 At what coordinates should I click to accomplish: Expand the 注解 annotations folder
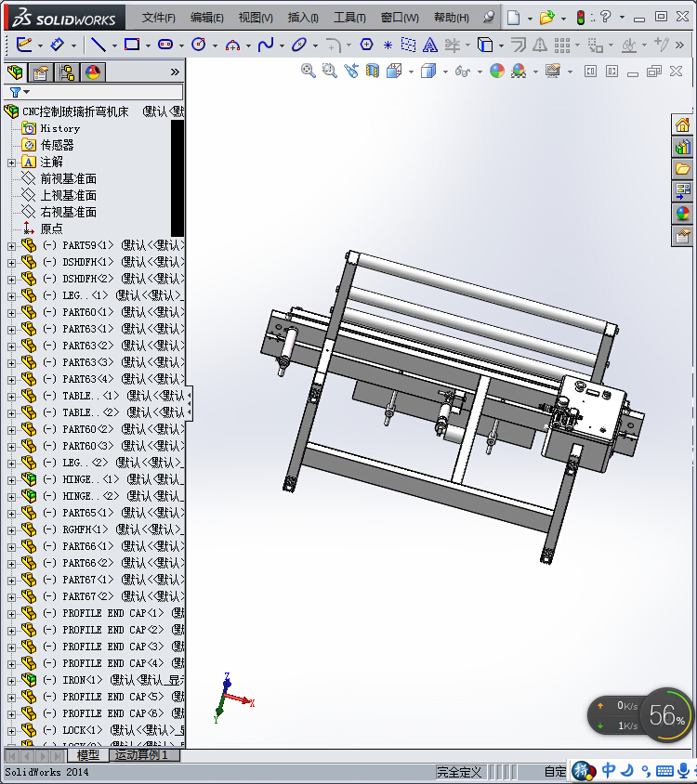11,163
